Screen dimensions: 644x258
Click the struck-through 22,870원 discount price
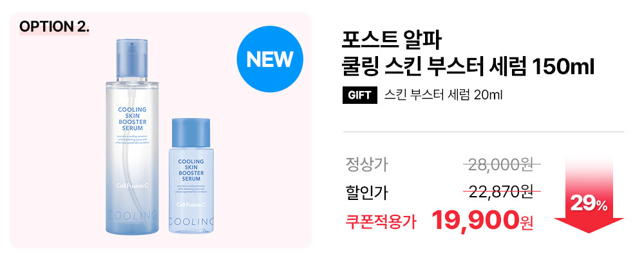click(501, 192)
